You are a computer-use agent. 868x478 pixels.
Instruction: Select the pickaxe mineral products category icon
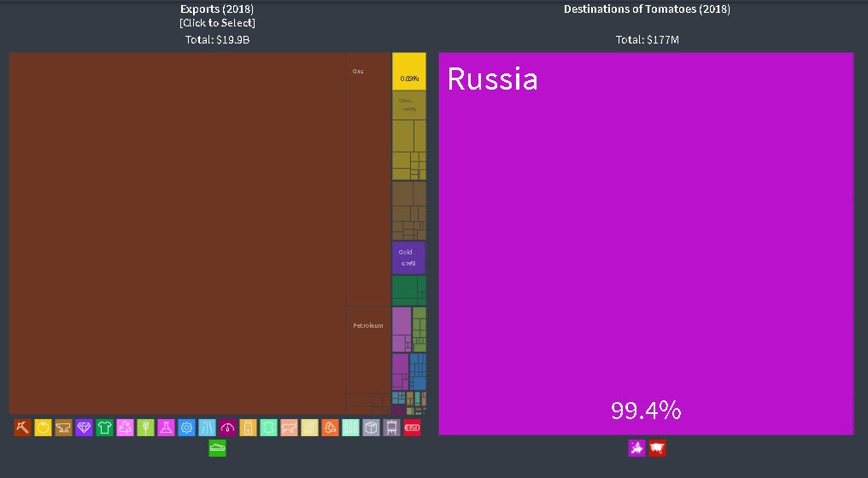pyautogui.click(x=23, y=428)
